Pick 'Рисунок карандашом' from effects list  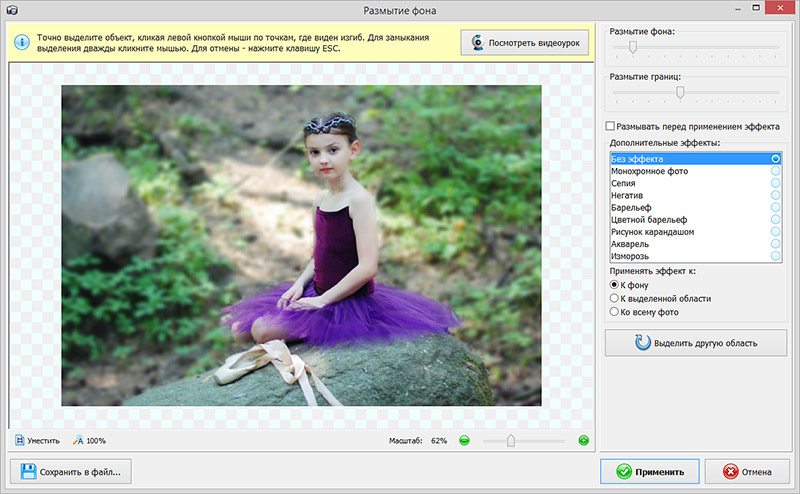click(652, 232)
